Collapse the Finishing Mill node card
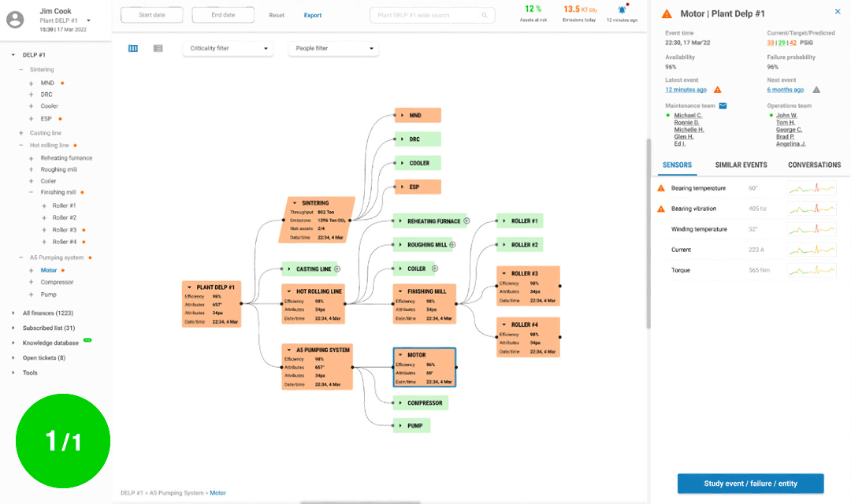The height and width of the screenshot is (504, 851). click(x=400, y=291)
